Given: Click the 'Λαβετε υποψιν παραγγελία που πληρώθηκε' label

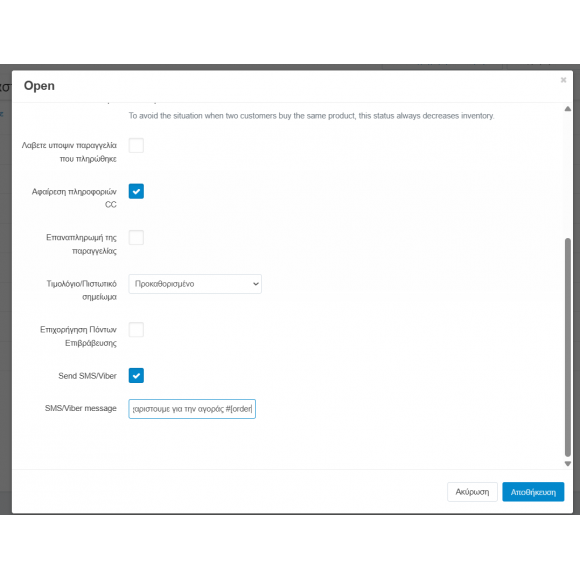Looking at the screenshot, I should [69, 152].
